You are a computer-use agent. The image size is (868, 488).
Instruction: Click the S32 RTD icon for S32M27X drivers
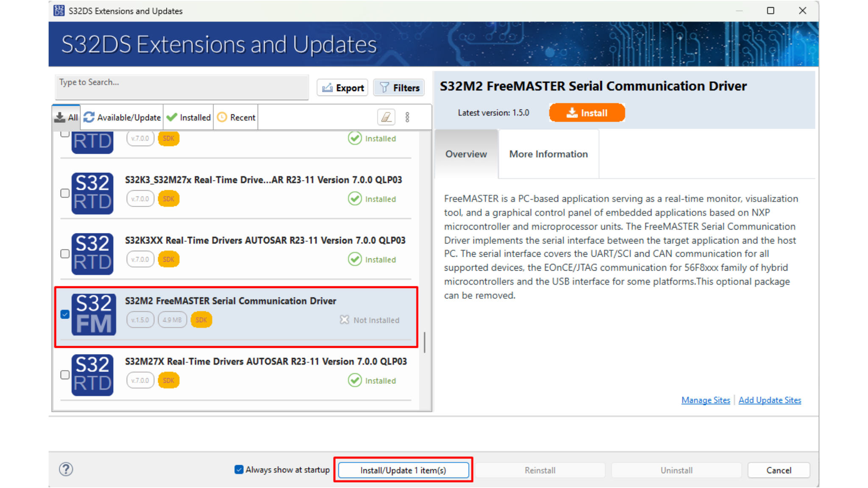click(x=93, y=375)
